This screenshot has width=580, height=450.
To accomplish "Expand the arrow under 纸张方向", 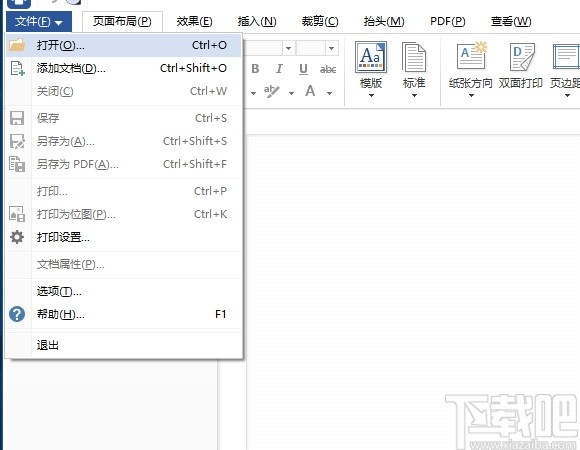I will pos(471,96).
